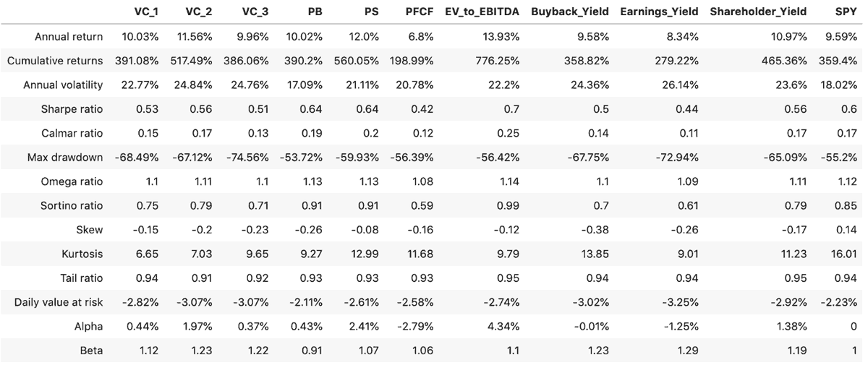Click the Daily value at risk label
The width and height of the screenshot is (868, 365).
[59, 302]
